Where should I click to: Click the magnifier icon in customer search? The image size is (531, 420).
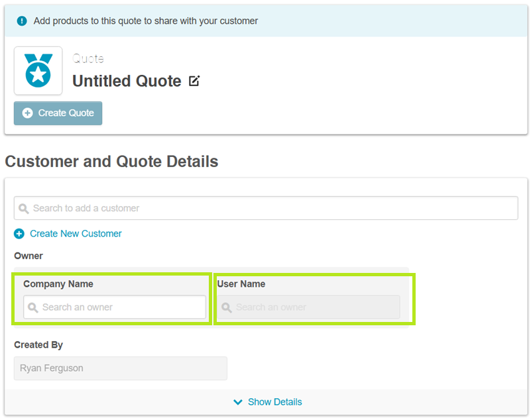pyautogui.click(x=24, y=209)
